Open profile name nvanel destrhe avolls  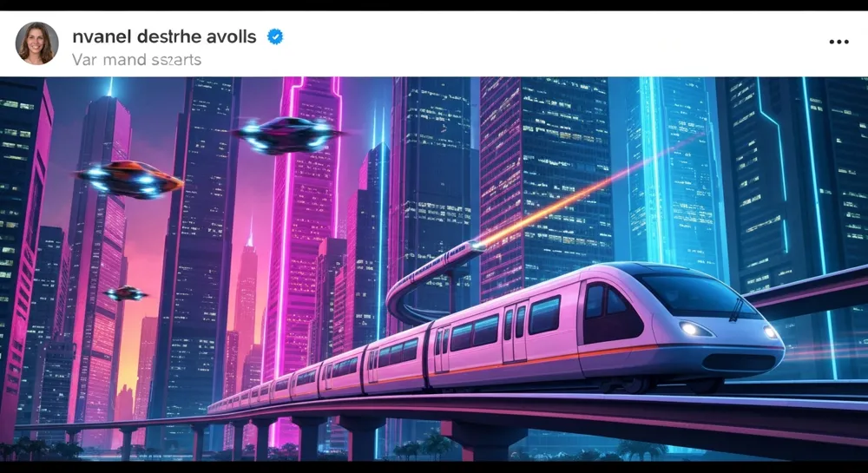[x=164, y=37]
